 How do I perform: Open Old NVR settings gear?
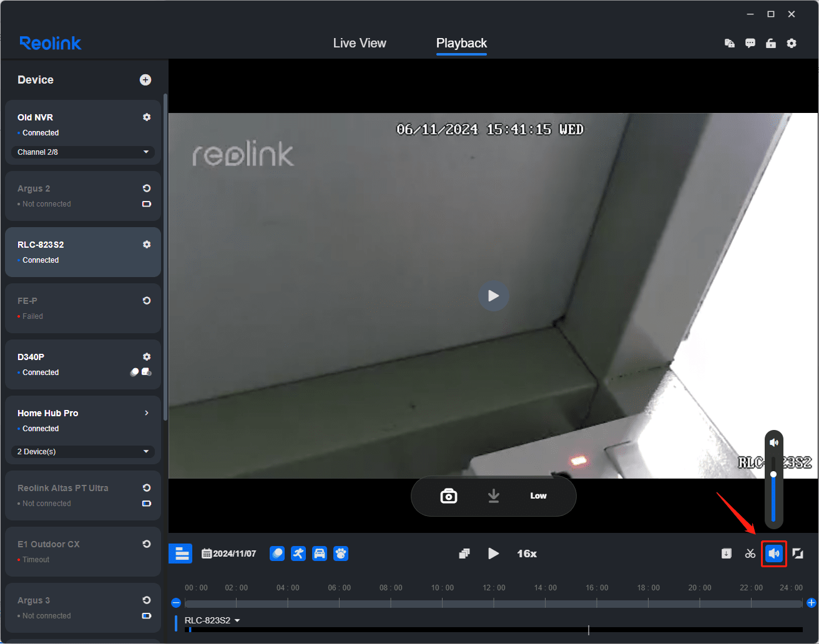click(147, 117)
